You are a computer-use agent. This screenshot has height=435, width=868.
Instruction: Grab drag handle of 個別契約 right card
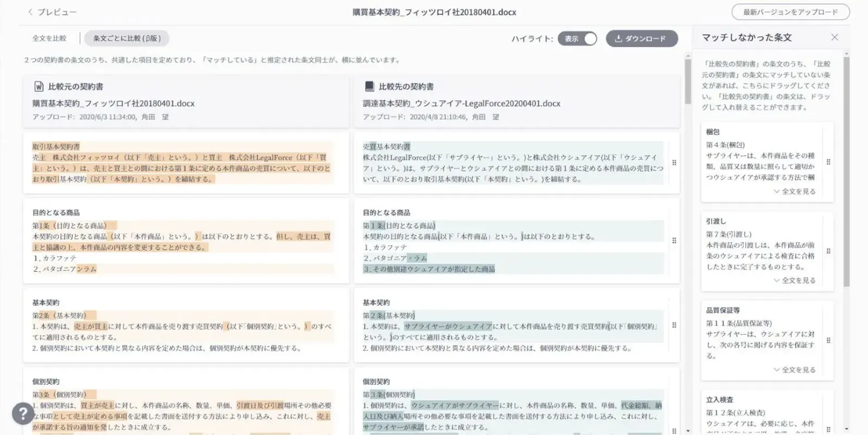[x=674, y=430]
